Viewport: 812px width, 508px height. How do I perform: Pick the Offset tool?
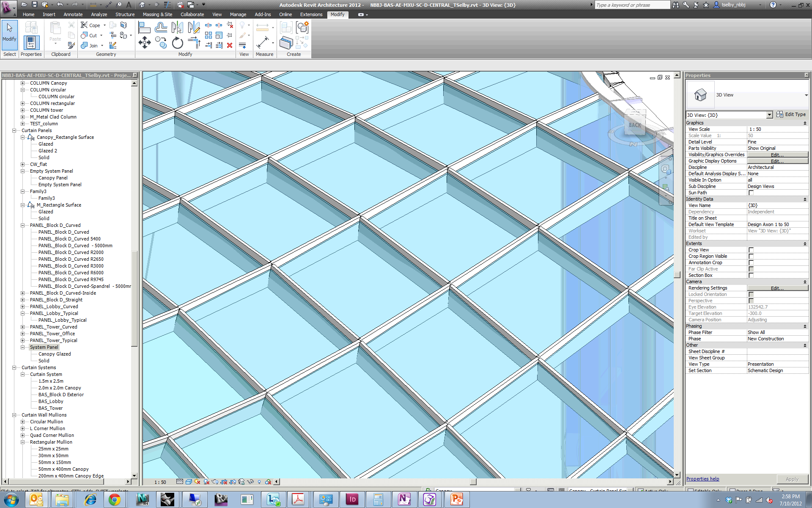[161, 28]
